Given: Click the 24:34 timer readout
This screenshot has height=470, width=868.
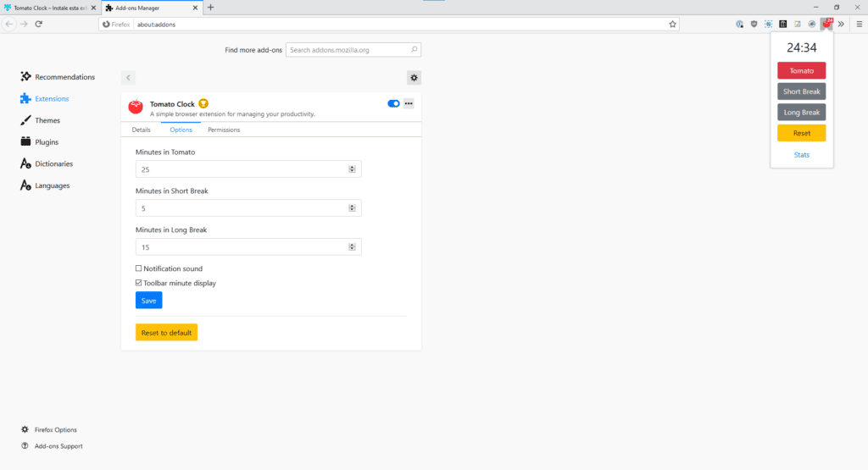Looking at the screenshot, I should click(x=802, y=47).
